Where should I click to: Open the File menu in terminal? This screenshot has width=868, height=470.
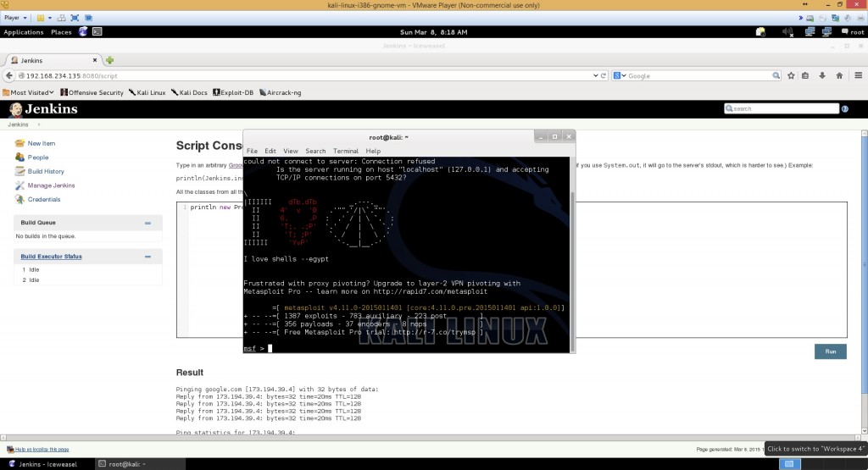252,151
